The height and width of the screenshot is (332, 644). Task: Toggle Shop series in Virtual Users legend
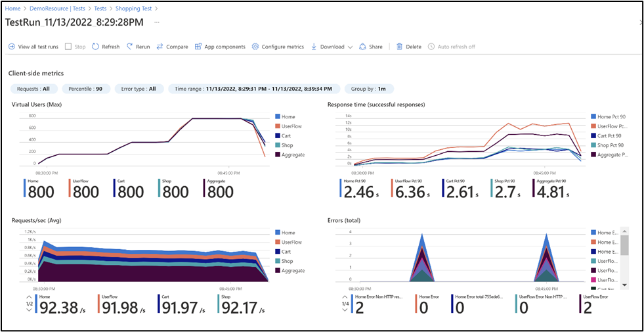point(284,145)
